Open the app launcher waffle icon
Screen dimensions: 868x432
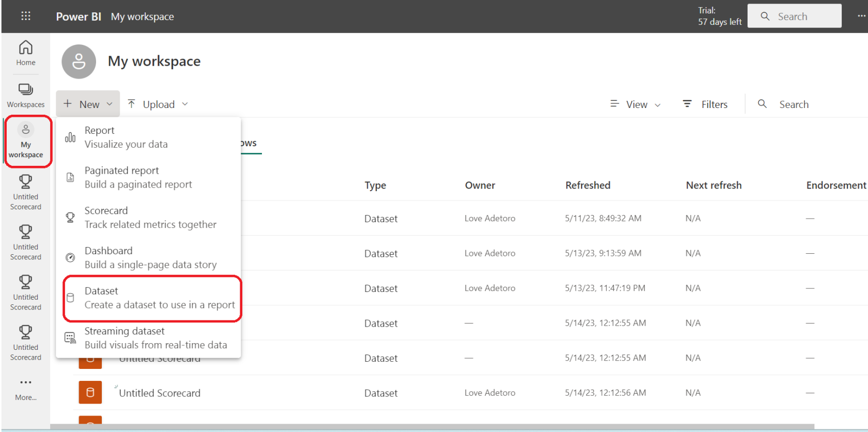click(25, 16)
